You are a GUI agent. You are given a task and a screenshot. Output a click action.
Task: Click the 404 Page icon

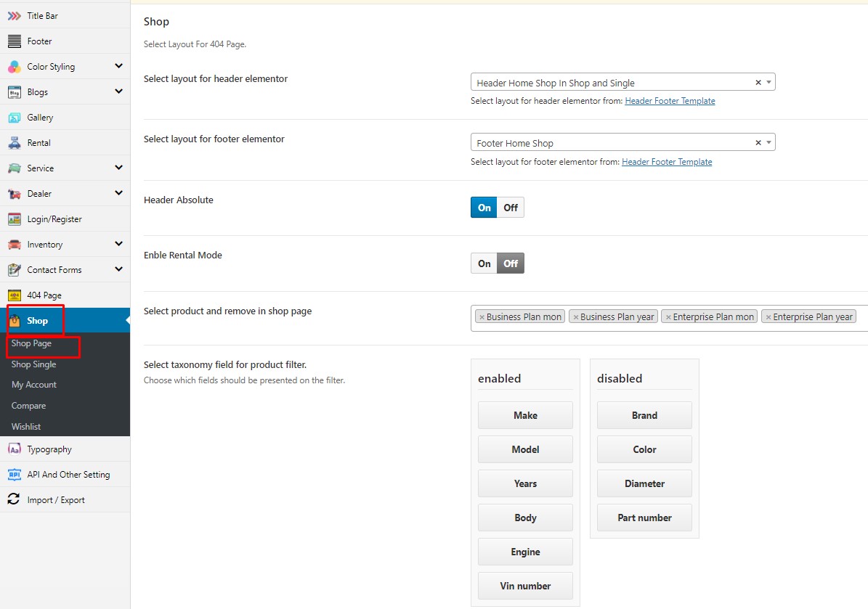[x=14, y=295]
